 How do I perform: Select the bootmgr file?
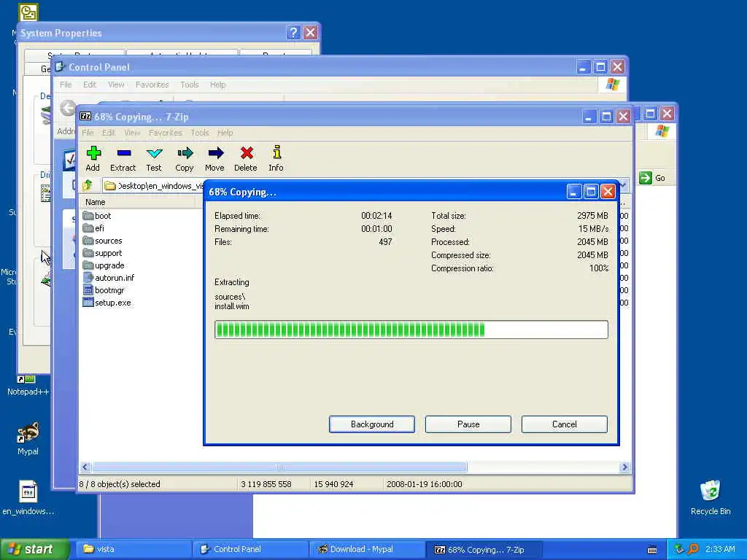pyautogui.click(x=104, y=290)
